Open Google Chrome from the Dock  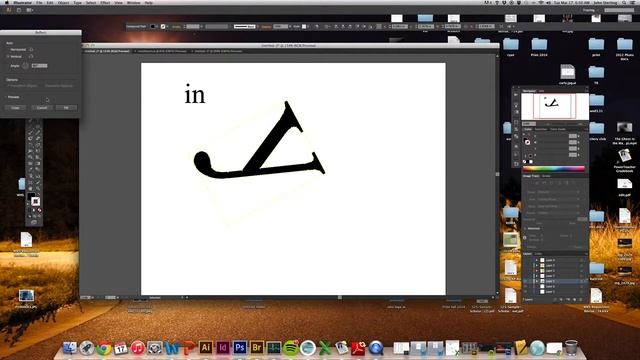tap(104, 348)
